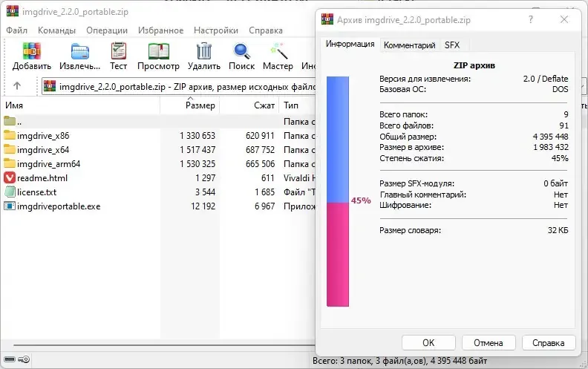Image resolution: width=588 pixels, height=369 pixels.
Task: Click the 45% label beside the bar
Action: (361, 200)
